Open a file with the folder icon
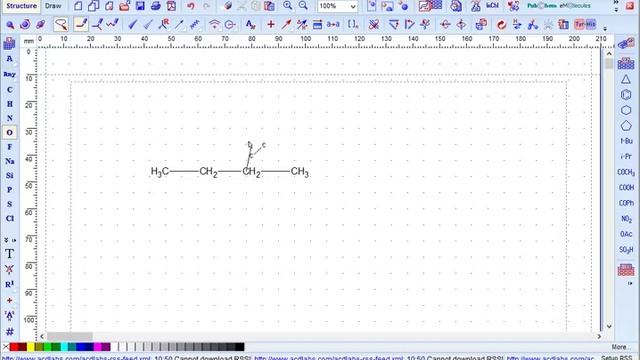The height and width of the screenshot is (360, 640). (124, 6)
